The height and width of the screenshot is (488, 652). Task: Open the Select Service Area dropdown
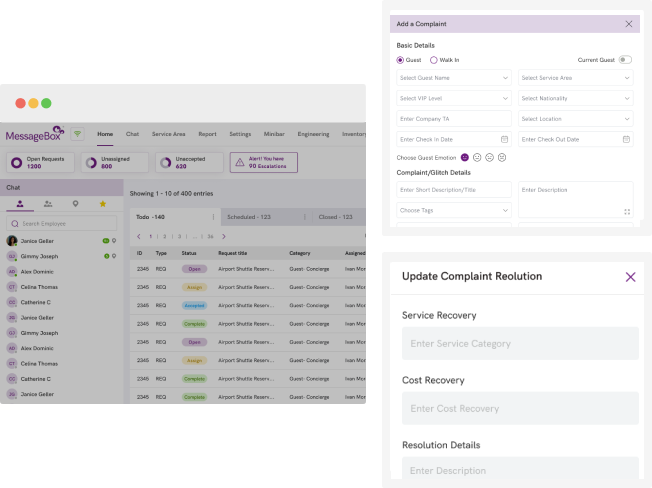pyautogui.click(x=575, y=78)
